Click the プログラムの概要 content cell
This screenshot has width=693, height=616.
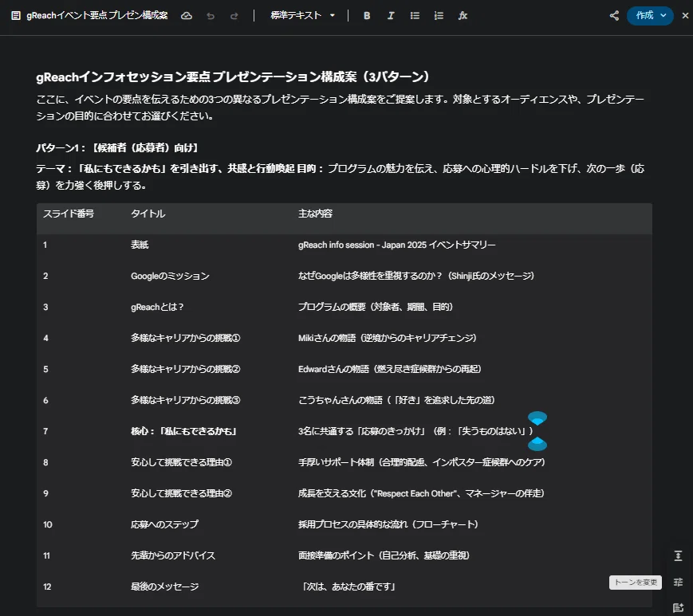click(376, 307)
